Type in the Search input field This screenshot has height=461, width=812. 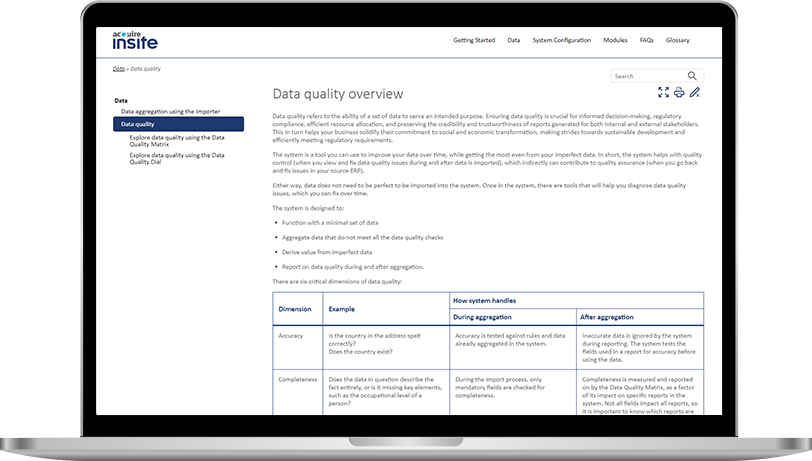[x=647, y=76]
